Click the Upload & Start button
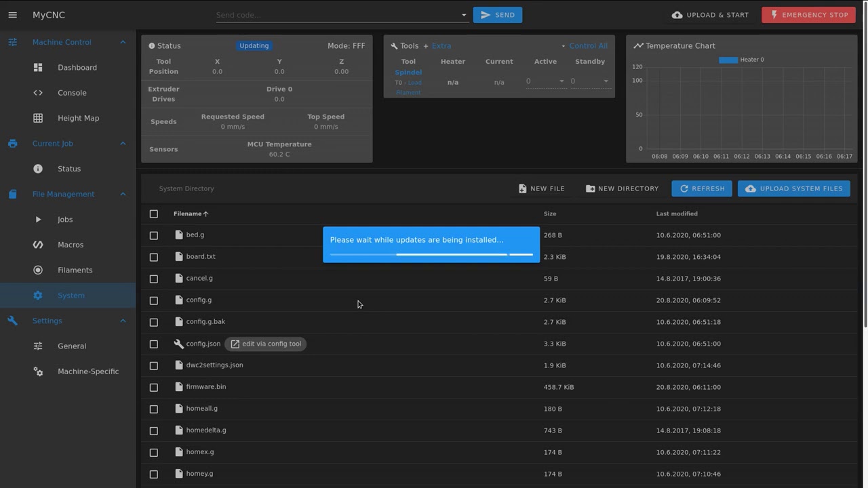Image resolution: width=868 pixels, height=488 pixels. (710, 15)
